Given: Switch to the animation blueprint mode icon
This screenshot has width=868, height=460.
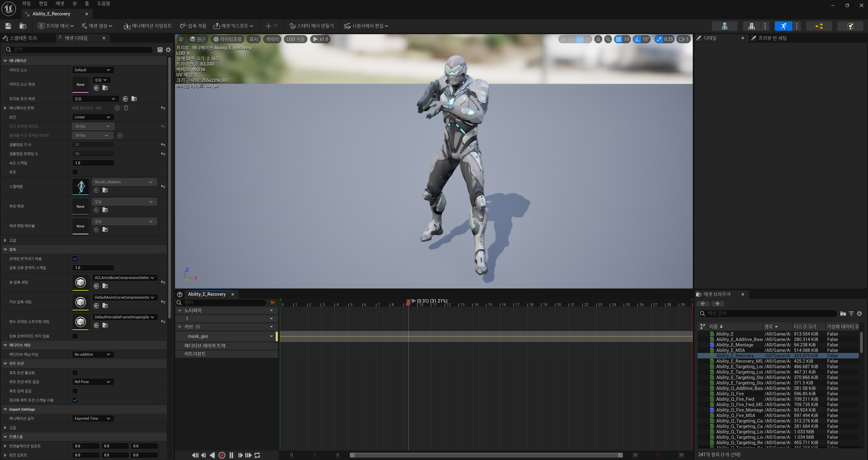Looking at the screenshot, I should [x=819, y=26].
